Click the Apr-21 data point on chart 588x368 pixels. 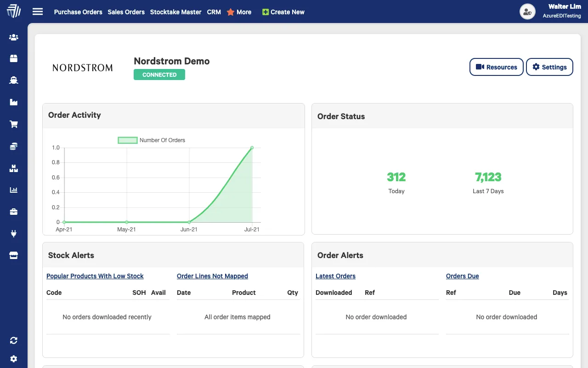click(x=64, y=222)
